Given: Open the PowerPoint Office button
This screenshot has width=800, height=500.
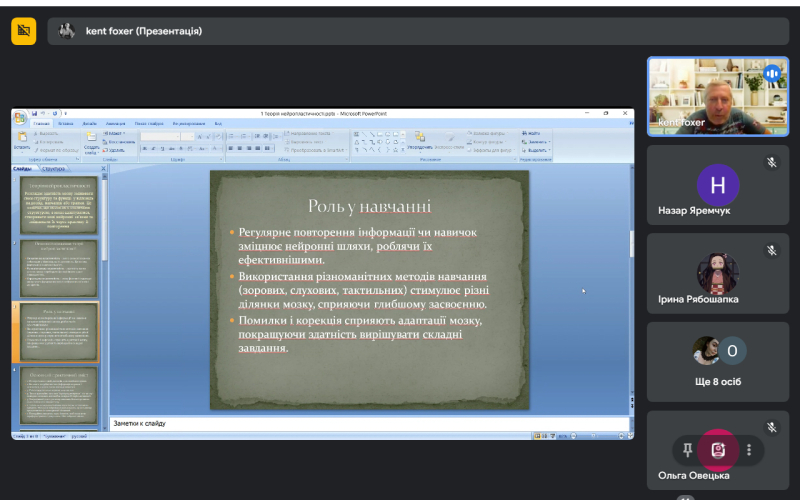Looking at the screenshot, I should click(19, 118).
